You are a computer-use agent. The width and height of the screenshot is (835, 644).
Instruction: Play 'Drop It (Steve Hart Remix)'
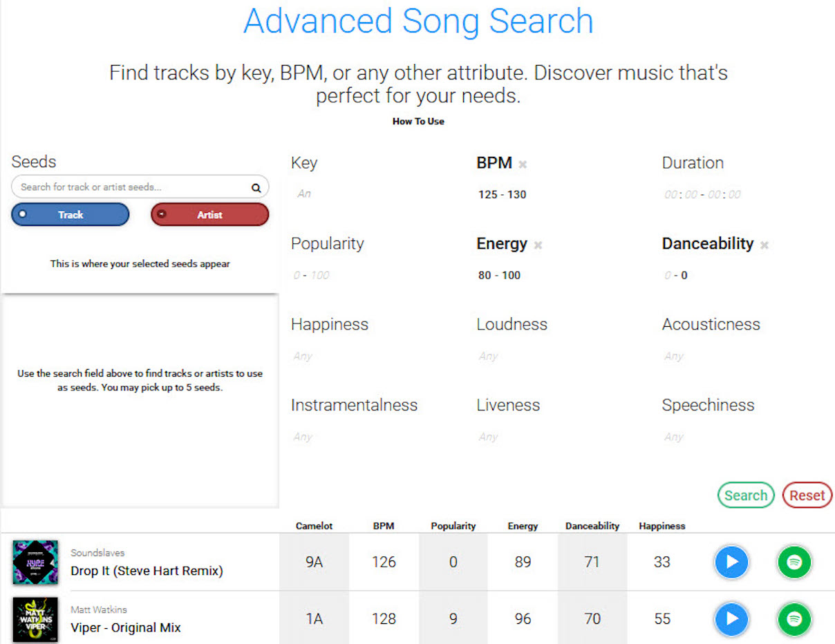(731, 562)
